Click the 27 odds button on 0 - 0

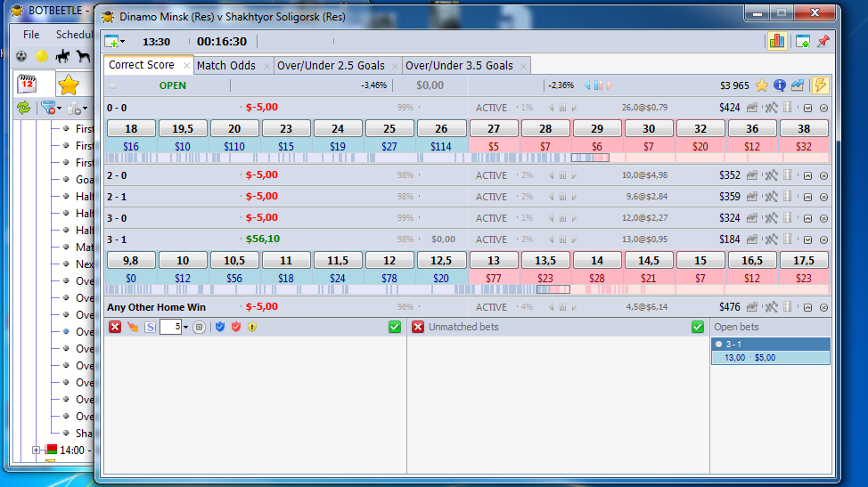[x=493, y=129]
